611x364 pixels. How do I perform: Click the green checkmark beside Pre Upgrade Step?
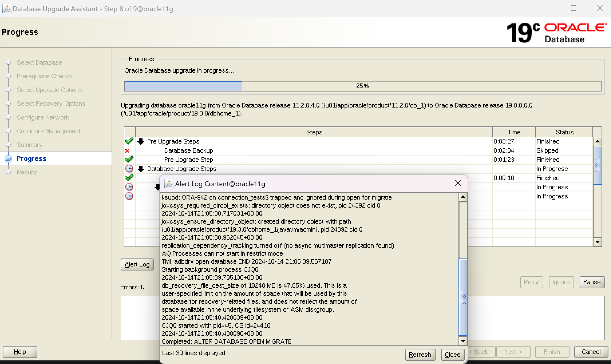click(129, 159)
